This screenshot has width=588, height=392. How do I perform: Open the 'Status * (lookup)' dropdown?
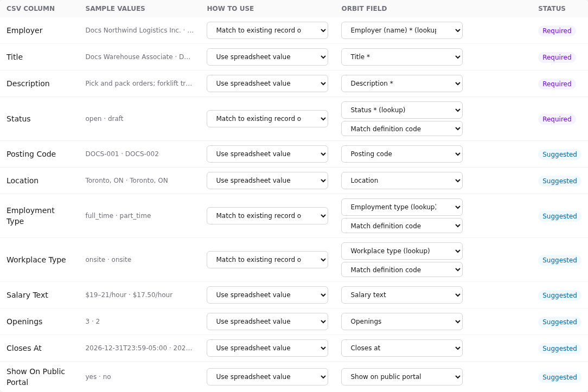coord(401,110)
